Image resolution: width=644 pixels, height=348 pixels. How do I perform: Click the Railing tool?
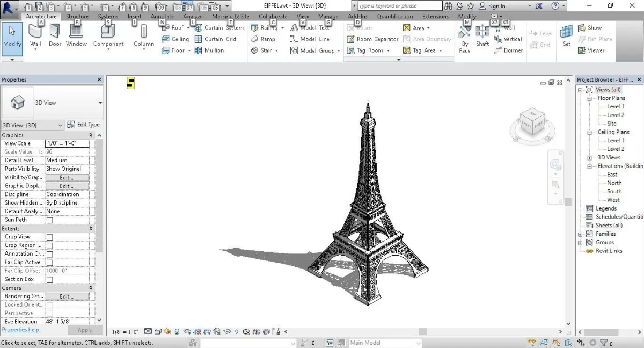264,28
